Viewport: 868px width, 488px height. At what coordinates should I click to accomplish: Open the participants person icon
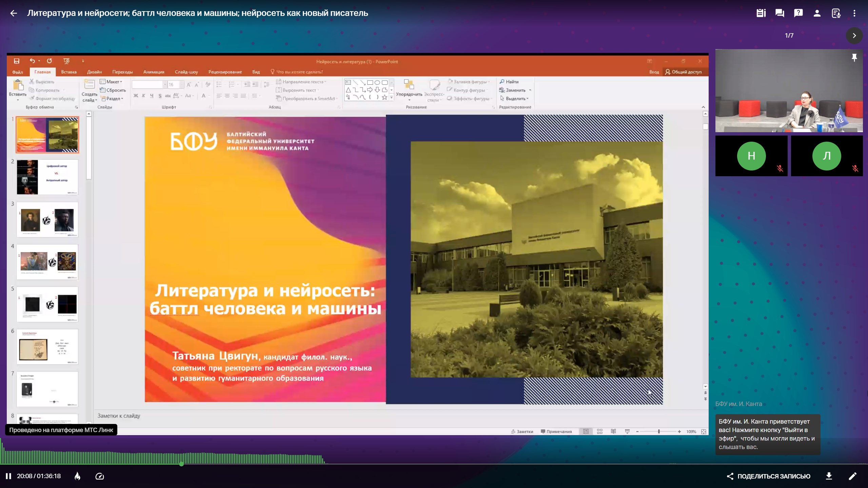817,13
